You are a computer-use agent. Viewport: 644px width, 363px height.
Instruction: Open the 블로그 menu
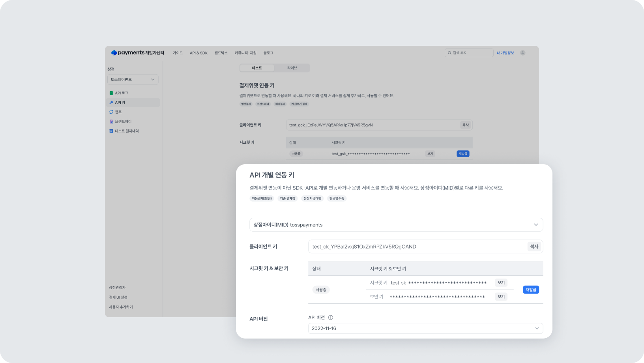tap(268, 53)
